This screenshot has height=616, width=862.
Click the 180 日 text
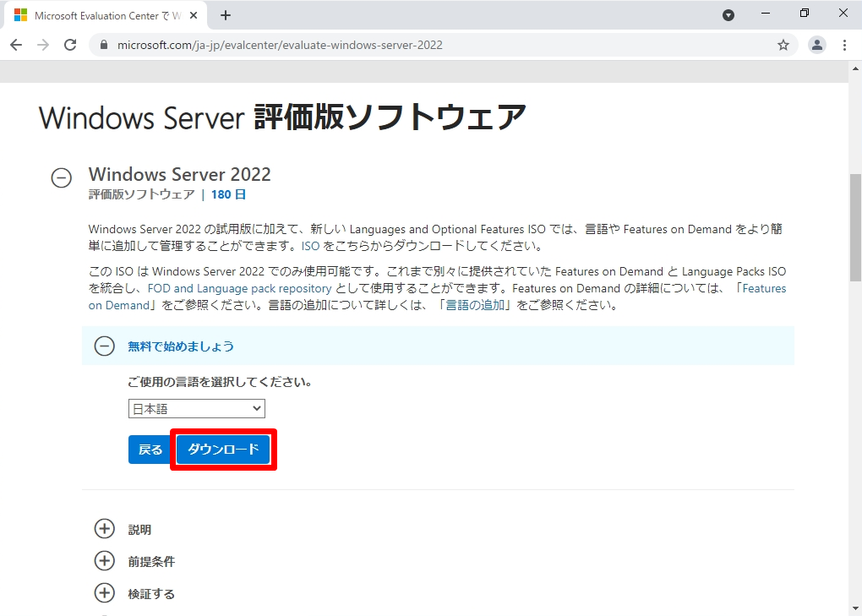pyautogui.click(x=229, y=194)
